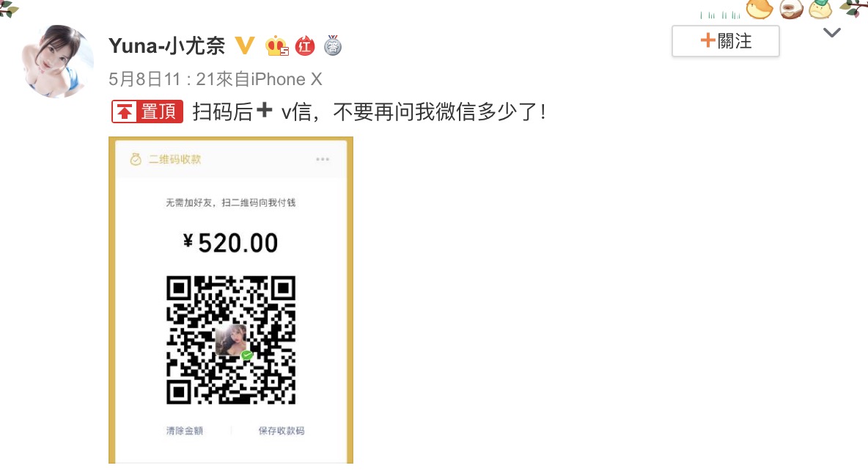The image size is (868, 471).
Task: Click the Yuna-小尤奈 username link
Action: pos(166,45)
